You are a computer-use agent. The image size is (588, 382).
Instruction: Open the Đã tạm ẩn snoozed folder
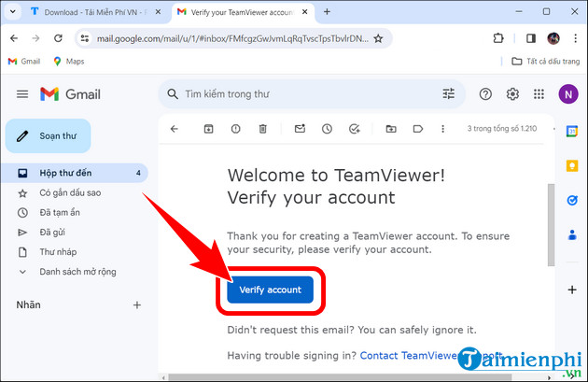click(60, 212)
